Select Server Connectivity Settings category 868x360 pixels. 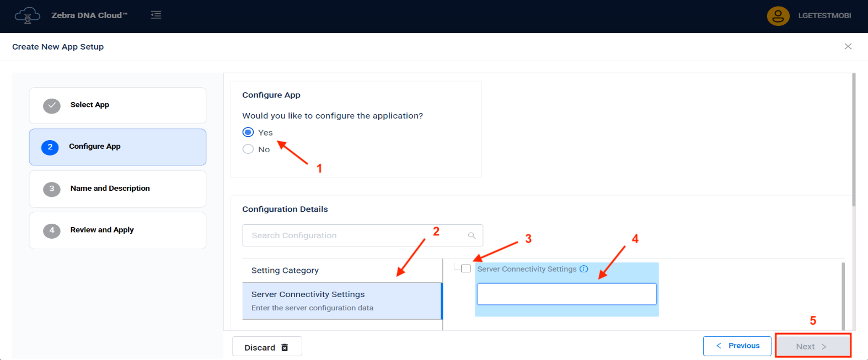[341, 300]
